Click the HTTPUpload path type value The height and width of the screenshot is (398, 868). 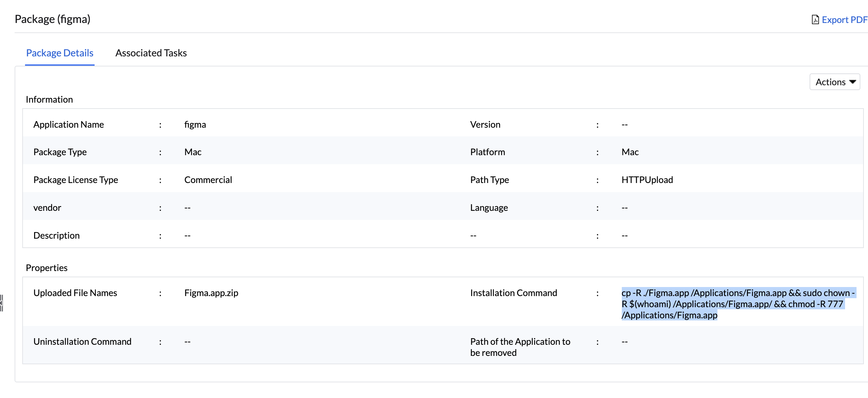click(647, 180)
